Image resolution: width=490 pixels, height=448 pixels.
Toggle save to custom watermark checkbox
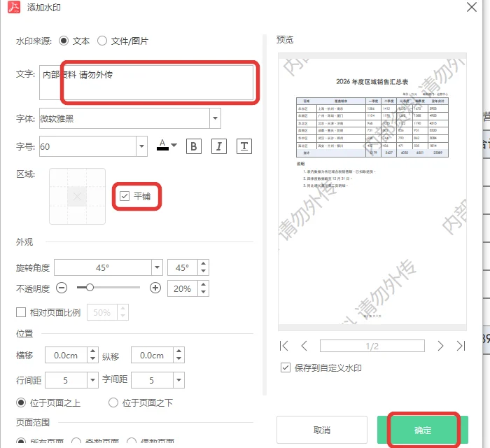pos(286,367)
